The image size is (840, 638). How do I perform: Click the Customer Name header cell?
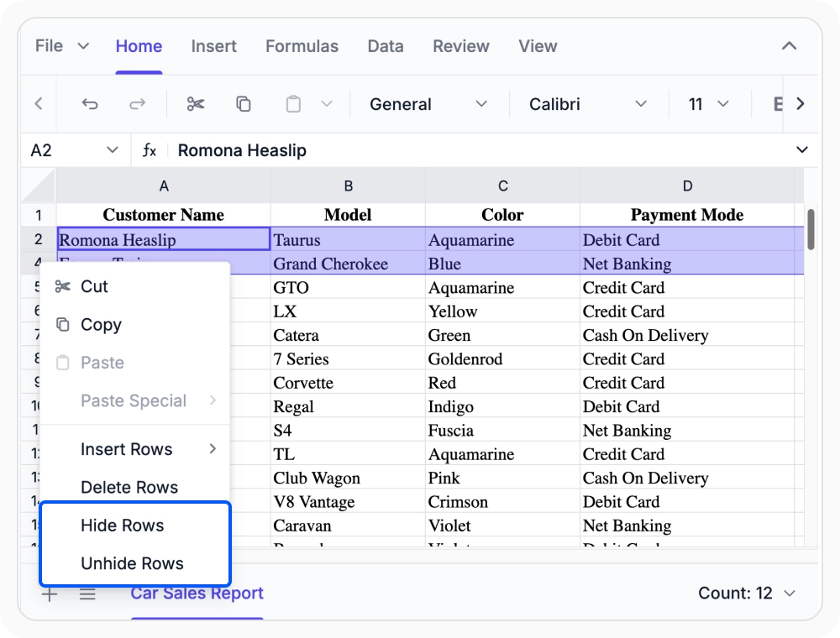click(x=164, y=215)
